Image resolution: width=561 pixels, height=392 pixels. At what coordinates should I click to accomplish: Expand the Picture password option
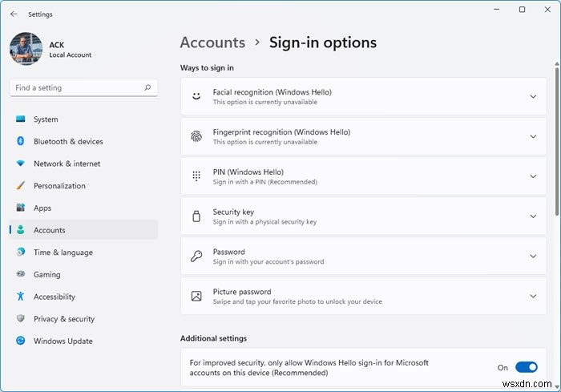[533, 296]
